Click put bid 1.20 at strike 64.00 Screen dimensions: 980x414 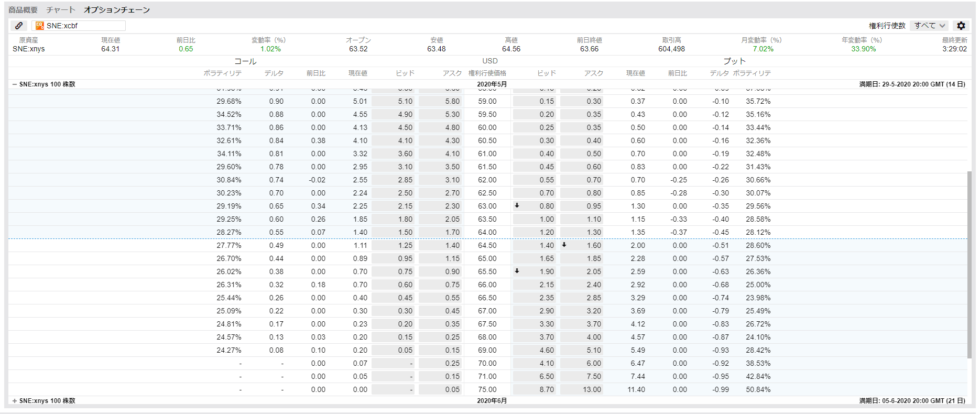click(x=535, y=232)
